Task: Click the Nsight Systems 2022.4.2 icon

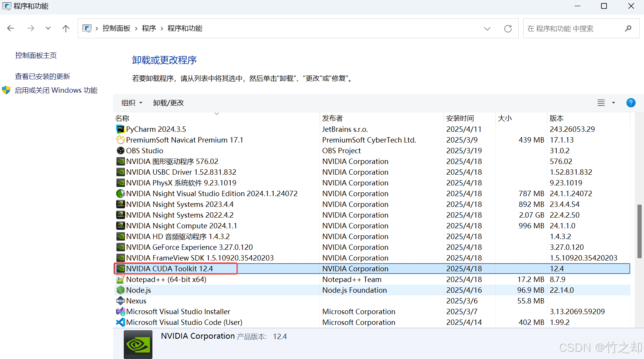Action: [121, 215]
